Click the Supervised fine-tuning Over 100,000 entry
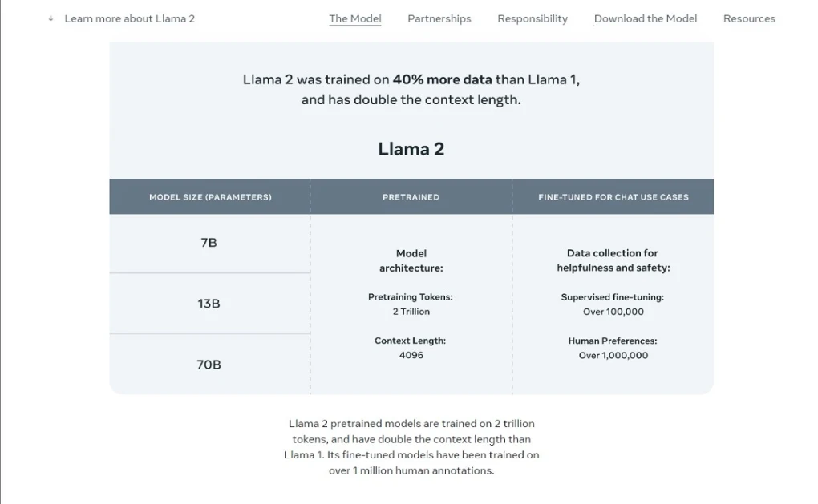818x504 pixels. [612, 304]
